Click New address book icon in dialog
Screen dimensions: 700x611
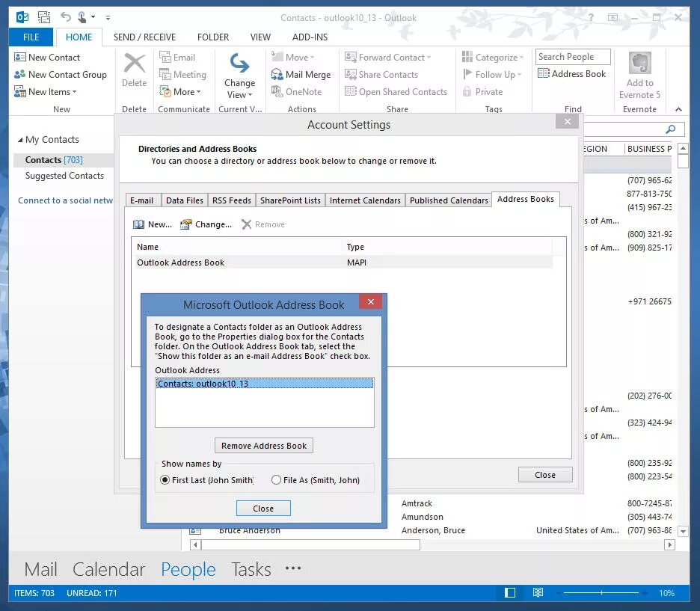coord(138,224)
